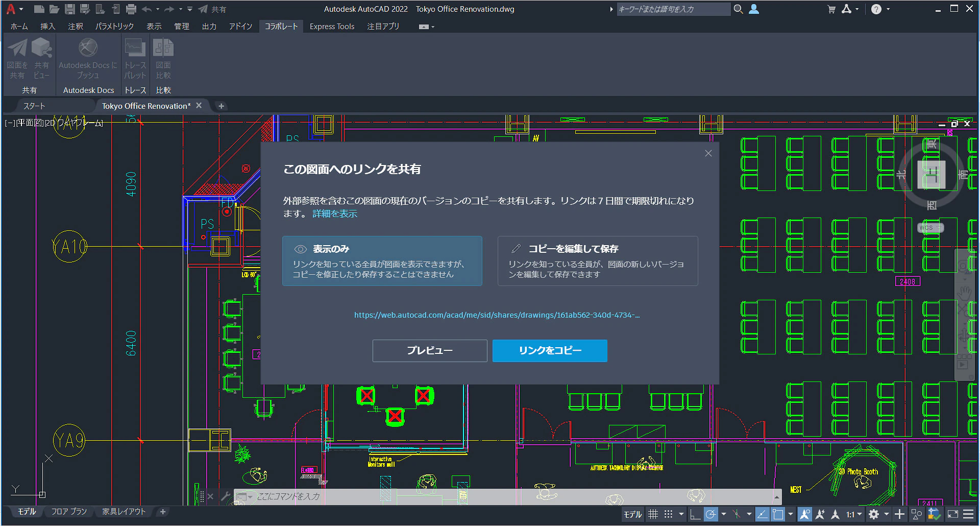Click the プレビュー button
Image resolution: width=980 pixels, height=526 pixels.
(430, 350)
